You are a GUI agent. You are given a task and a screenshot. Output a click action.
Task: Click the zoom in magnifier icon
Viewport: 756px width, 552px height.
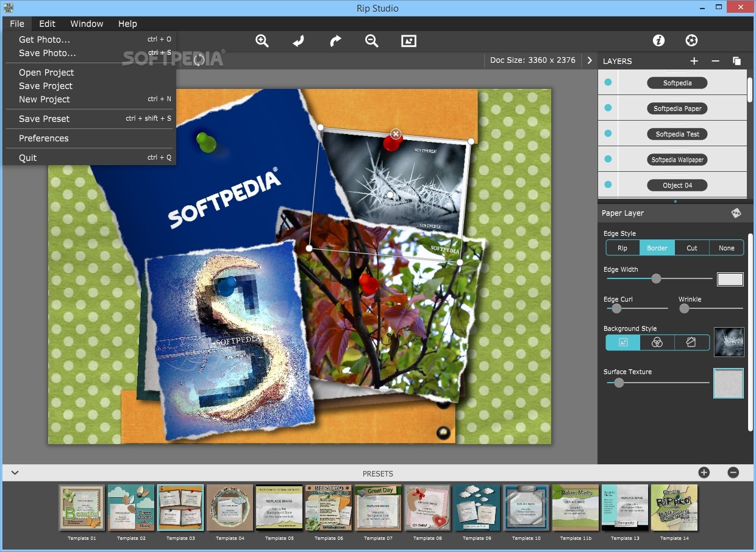tap(262, 41)
